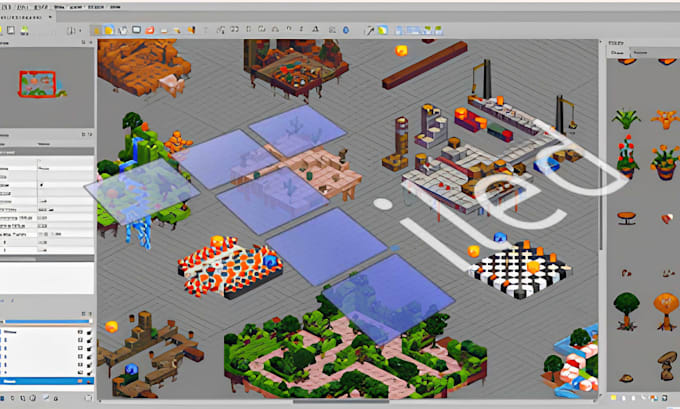Pick the orange flowers in pot tile
The height and width of the screenshot is (409, 680).
[665, 163]
